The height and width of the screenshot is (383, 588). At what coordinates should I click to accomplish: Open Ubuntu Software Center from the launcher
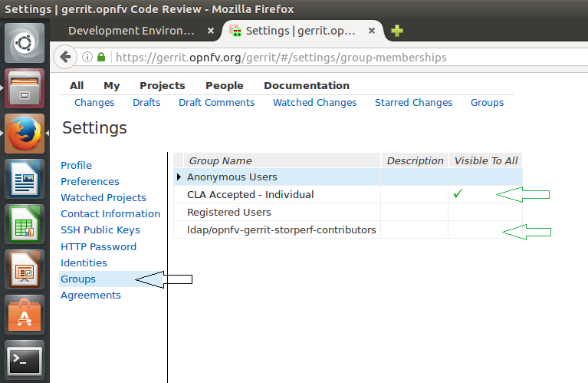tap(25, 315)
